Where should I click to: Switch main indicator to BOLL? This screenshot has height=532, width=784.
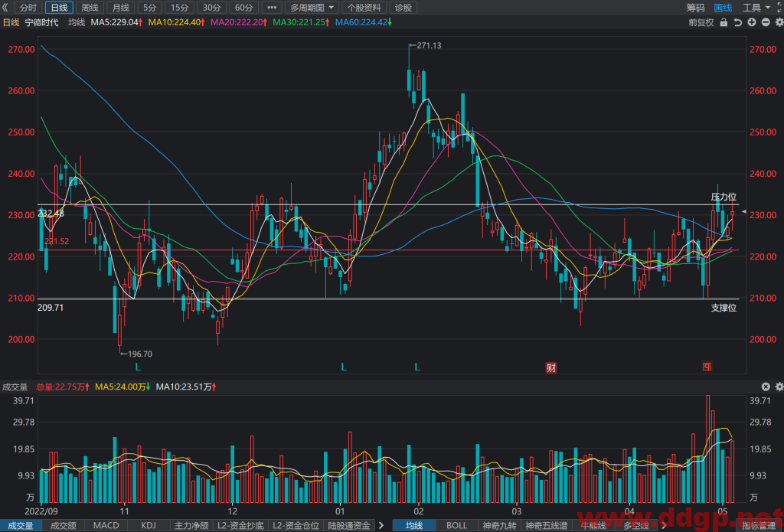click(x=456, y=526)
